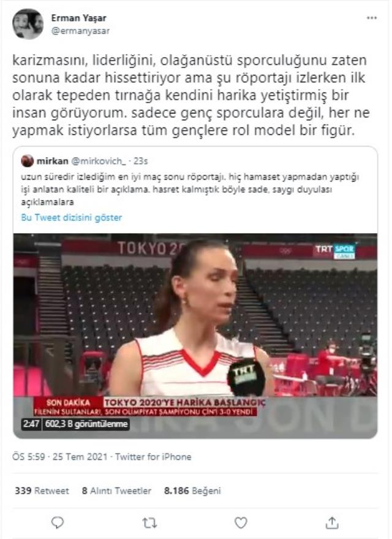This screenshot has width=392, height=539.
Task: Open mirkan's small avatar in quoted tweet
Action: pos(28,161)
